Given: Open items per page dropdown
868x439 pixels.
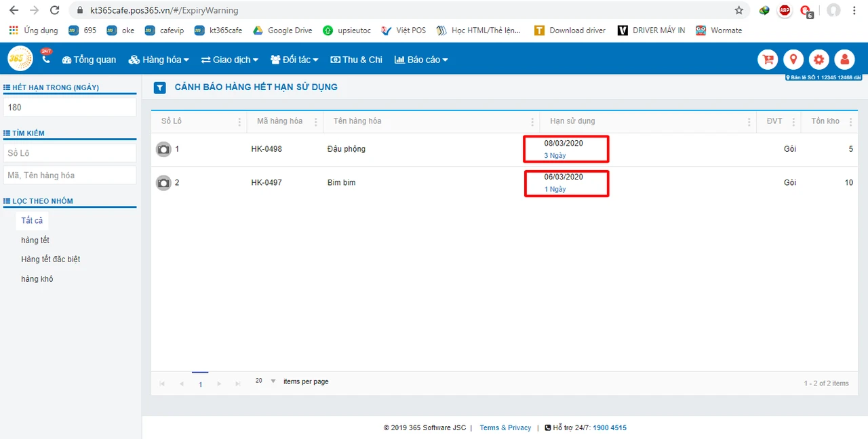Looking at the screenshot, I should pos(265,381).
